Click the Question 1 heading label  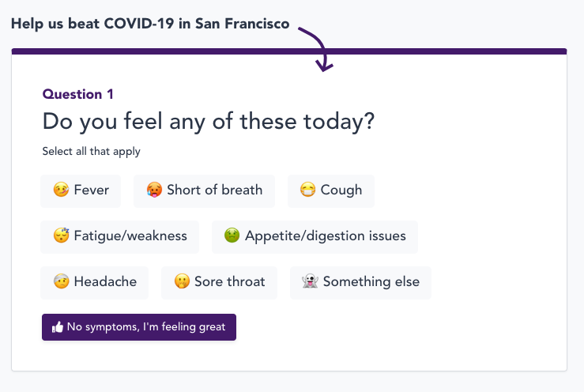[x=78, y=94]
